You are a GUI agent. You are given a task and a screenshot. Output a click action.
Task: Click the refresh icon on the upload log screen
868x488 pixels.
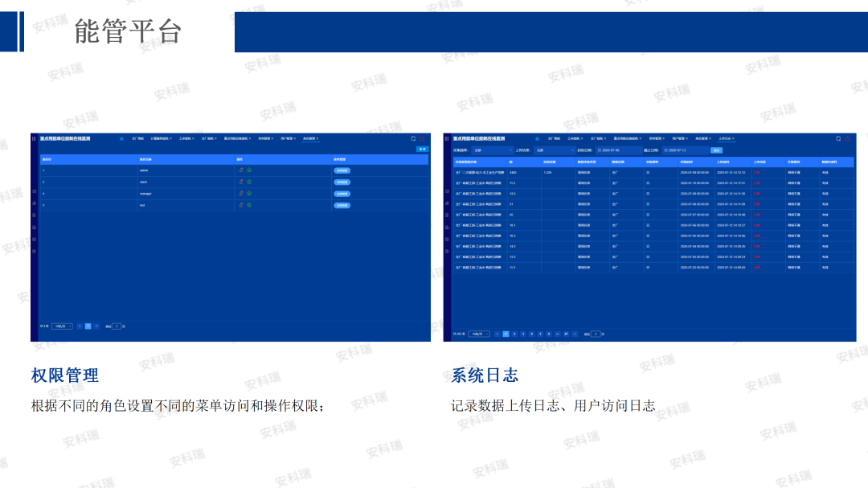[837, 140]
